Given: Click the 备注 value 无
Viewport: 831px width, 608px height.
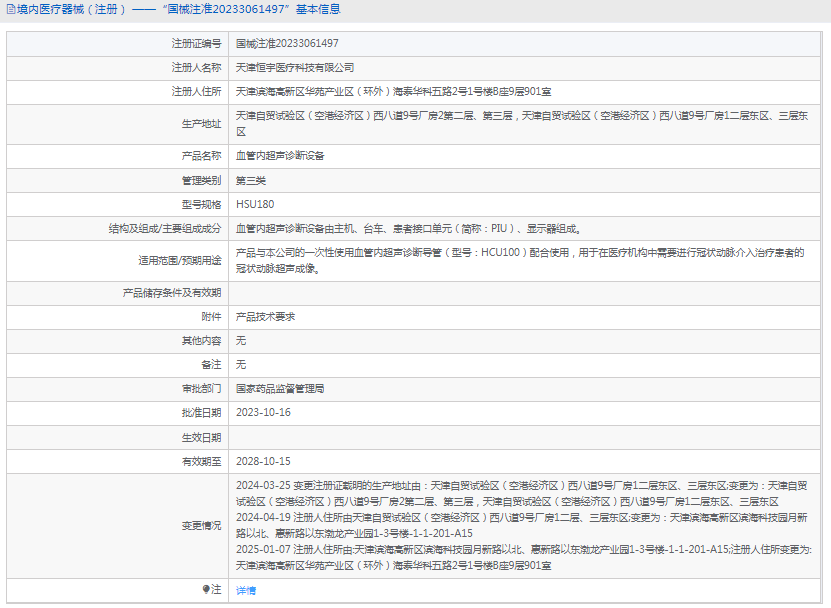Looking at the screenshot, I should pos(241,365).
